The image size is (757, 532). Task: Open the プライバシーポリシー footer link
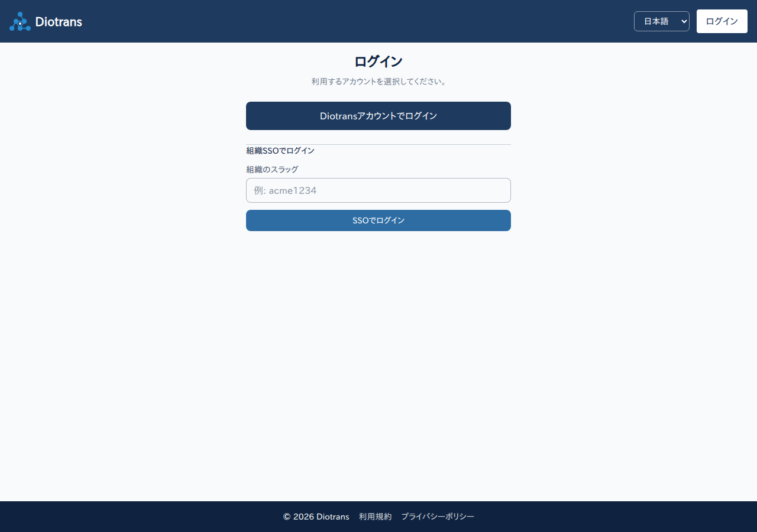click(438, 517)
